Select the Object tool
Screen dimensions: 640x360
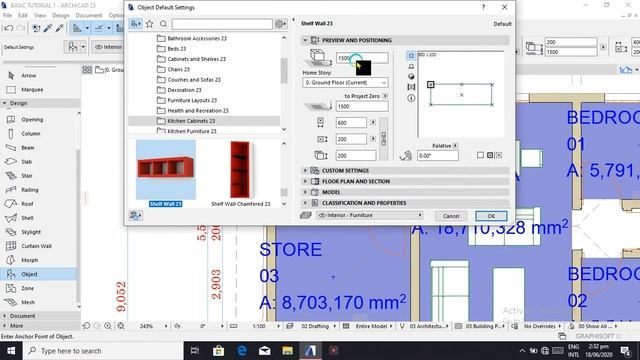click(39, 274)
